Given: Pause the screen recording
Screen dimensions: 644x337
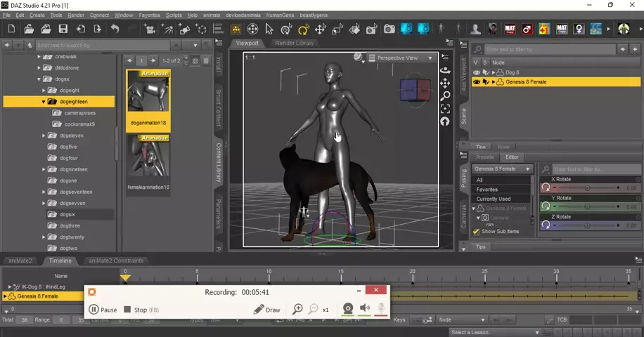Looking at the screenshot, I should coord(103,310).
